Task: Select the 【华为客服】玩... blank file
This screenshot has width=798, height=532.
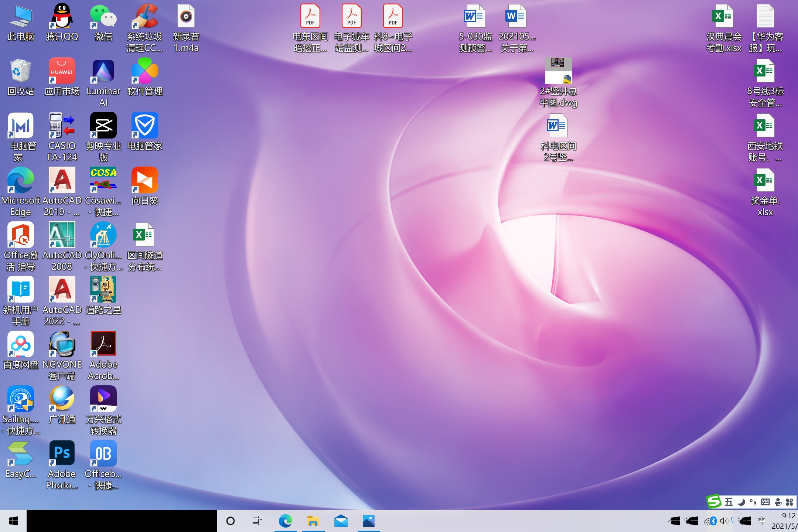Action: 765,28
